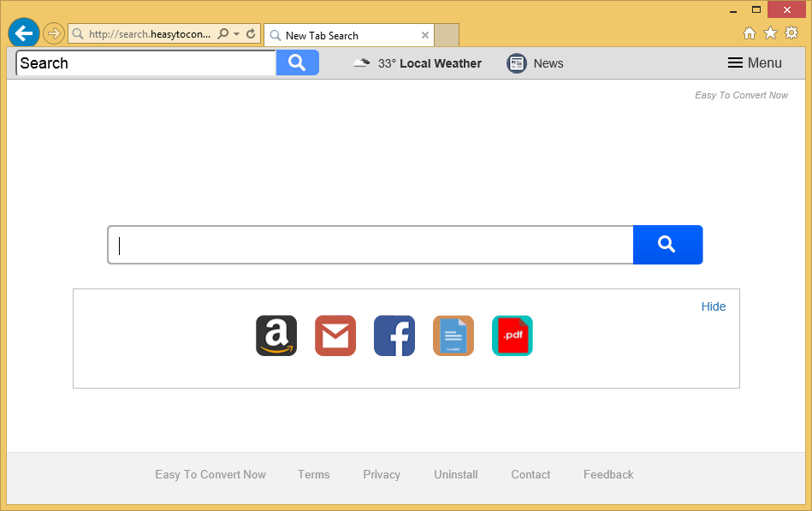
Task: Refresh the page using reload icon
Action: (x=251, y=34)
